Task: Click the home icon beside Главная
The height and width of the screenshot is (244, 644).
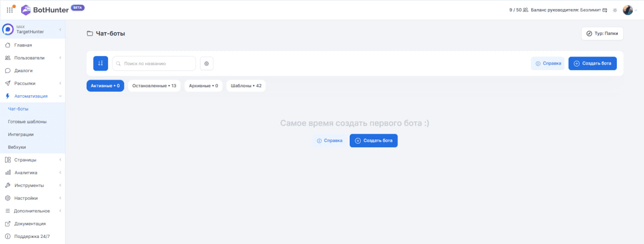Action: 8,45
